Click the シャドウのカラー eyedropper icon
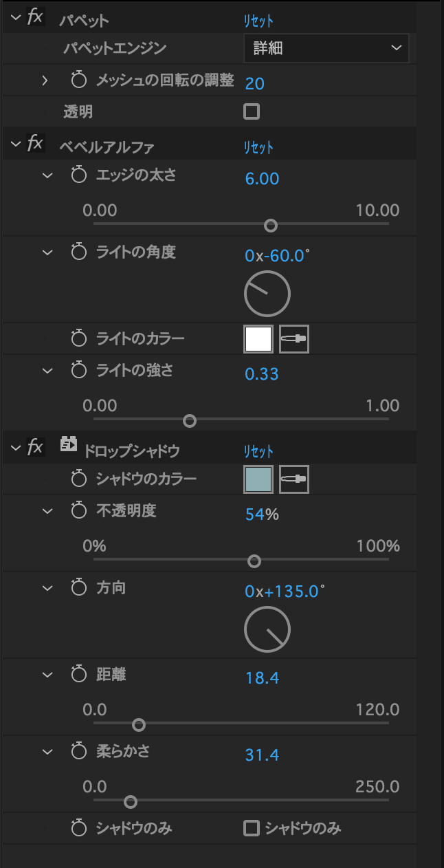The width and height of the screenshot is (444, 868). [294, 479]
